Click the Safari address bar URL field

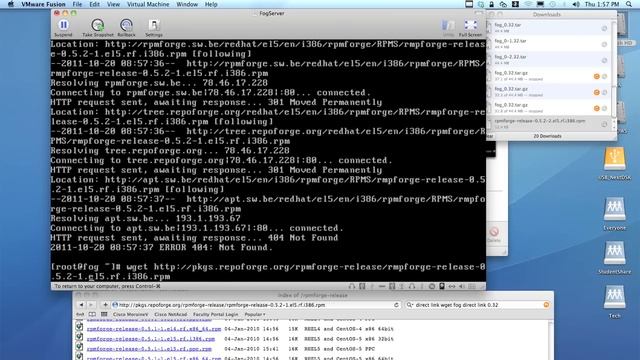pos(257,305)
